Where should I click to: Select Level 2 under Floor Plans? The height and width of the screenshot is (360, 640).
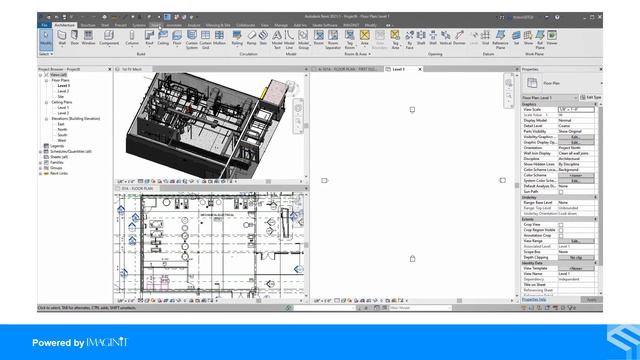coord(63,91)
